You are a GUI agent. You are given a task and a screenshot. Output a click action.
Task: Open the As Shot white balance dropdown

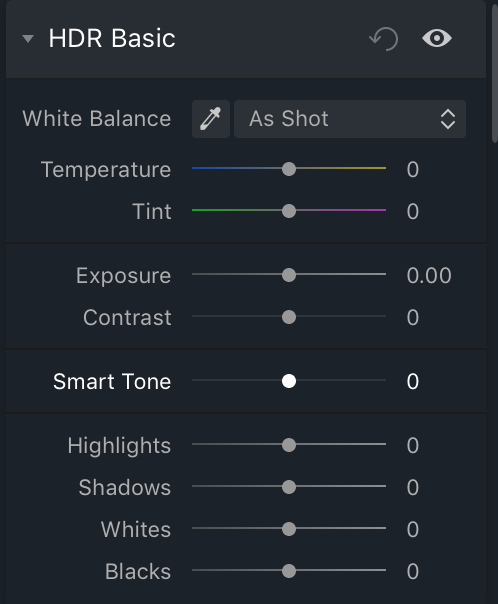(350, 119)
